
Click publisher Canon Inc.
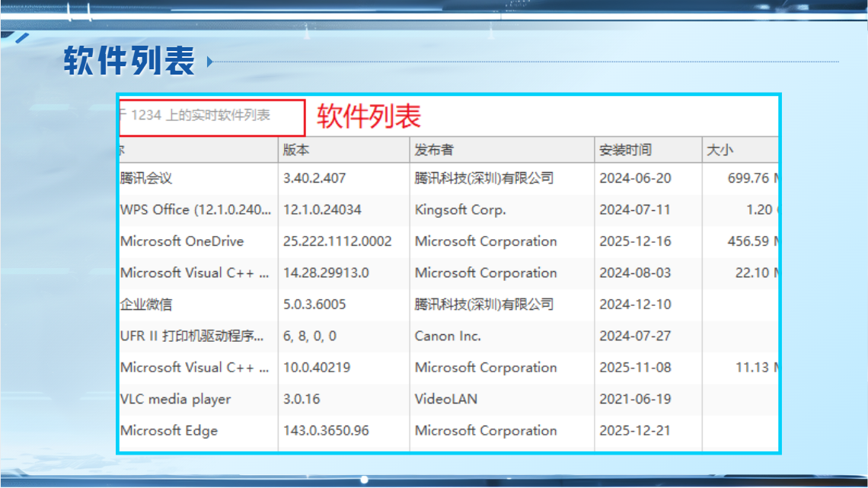click(448, 336)
